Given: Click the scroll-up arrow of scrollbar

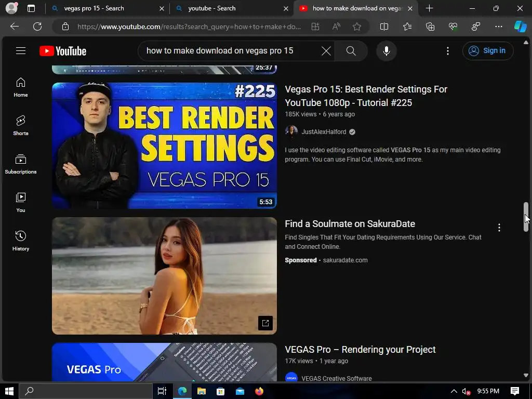Looking at the screenshot, I should [x=526, y=43].
